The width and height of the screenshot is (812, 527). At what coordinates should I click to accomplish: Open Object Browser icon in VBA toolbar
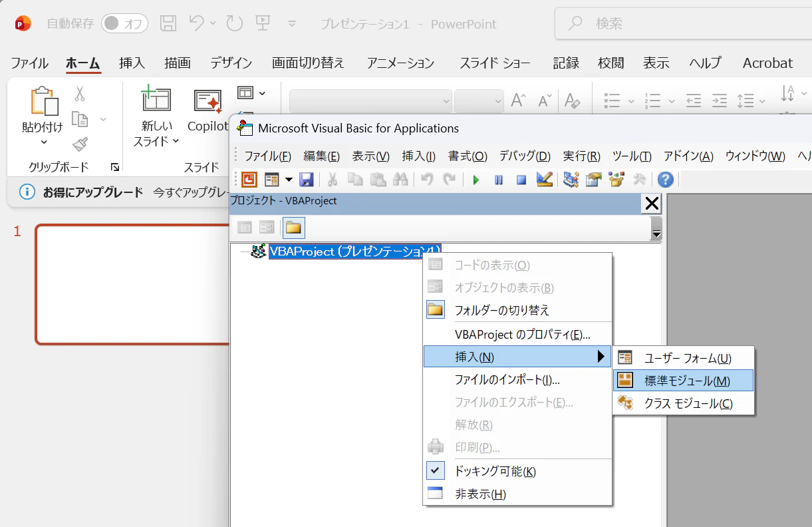pyautogui.click(x=617, y=180)
